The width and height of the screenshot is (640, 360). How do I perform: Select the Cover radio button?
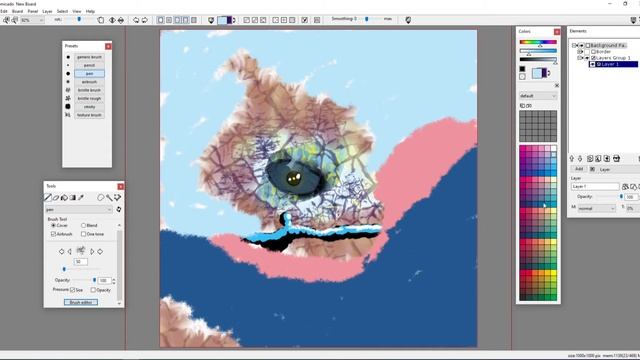point(53,225)
